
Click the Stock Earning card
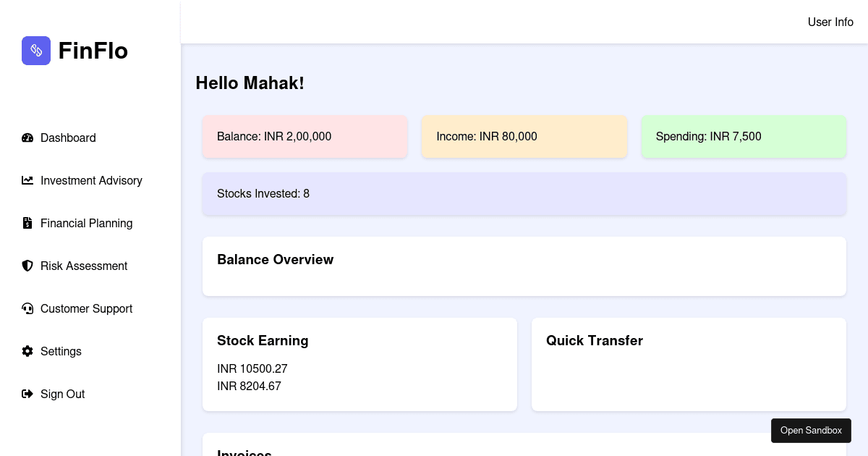(x=359, y=364)
